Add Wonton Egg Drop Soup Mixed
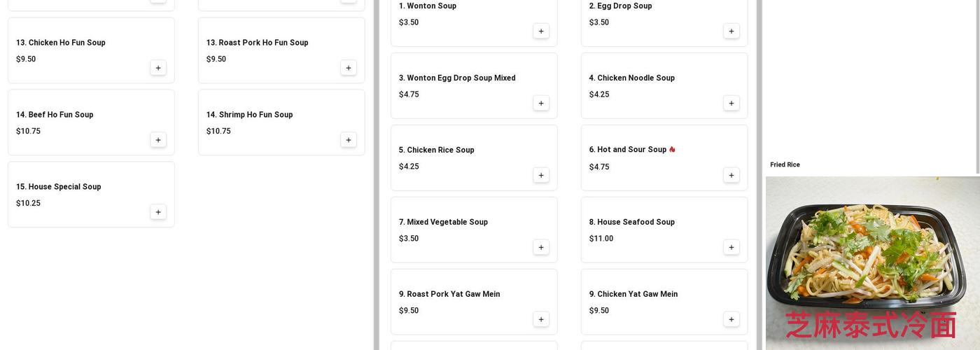 tap(541, 104)
